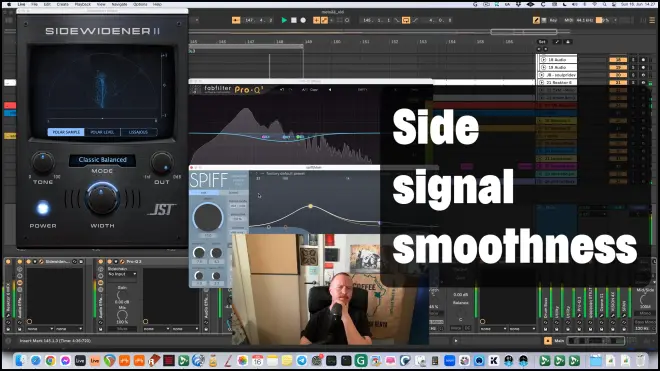Open Messenger from the Dock

tap(65, 360)
